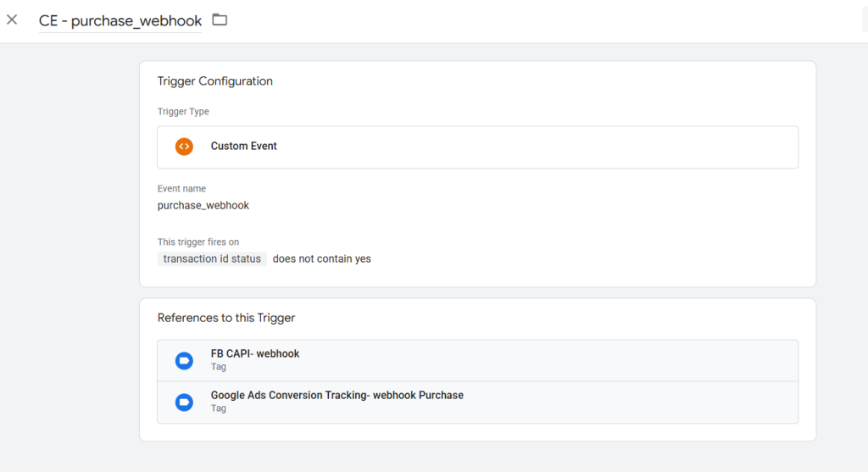Click the 'does not contain yes' condition text

pos(322,259)
